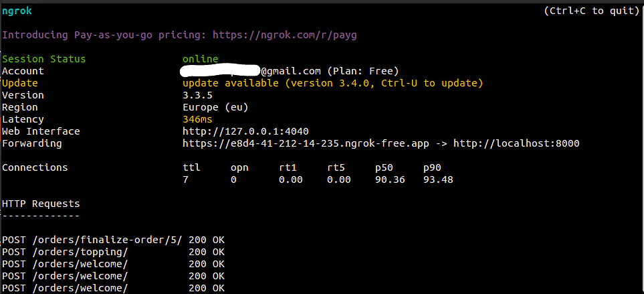Screen dimensions: 644x294
Task: Click the 'update available (version 3.4.0' message
Action: point(278,83)
